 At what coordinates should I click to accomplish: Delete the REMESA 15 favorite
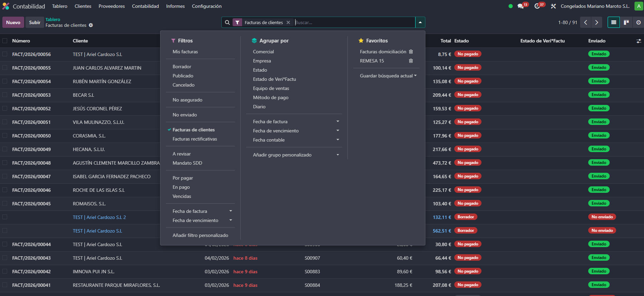[411, 61]
